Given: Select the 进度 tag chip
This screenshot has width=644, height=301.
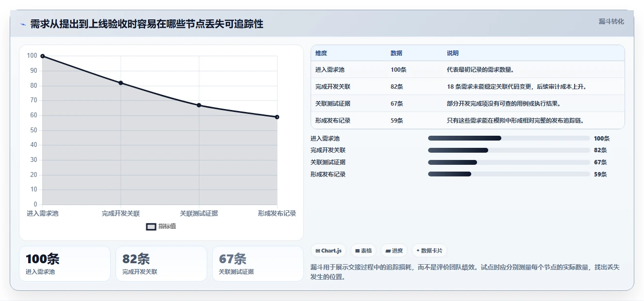Looking at the screenshot, I should coord(394,251).
